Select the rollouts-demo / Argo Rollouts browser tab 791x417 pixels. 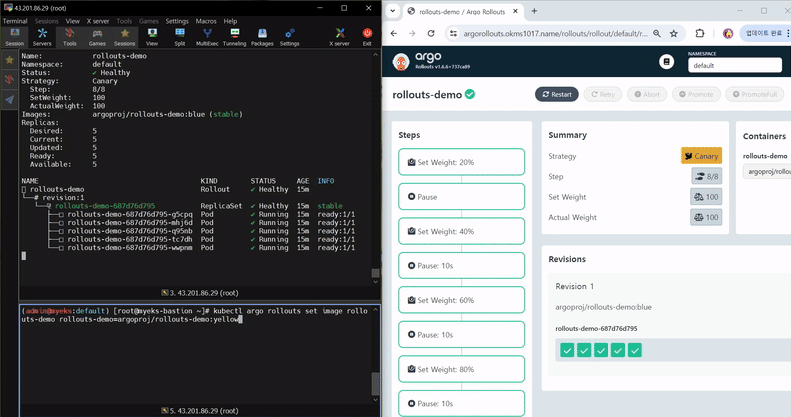point(462,11)
